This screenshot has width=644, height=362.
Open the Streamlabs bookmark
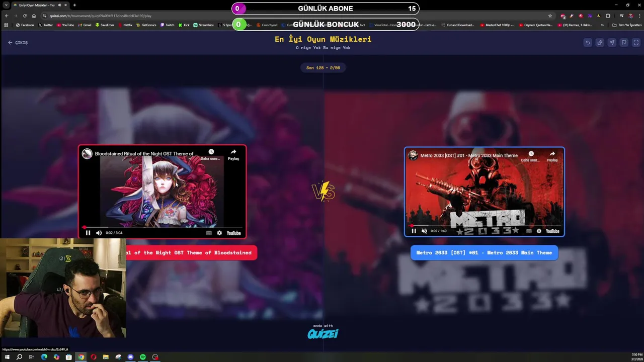point(203,25)
